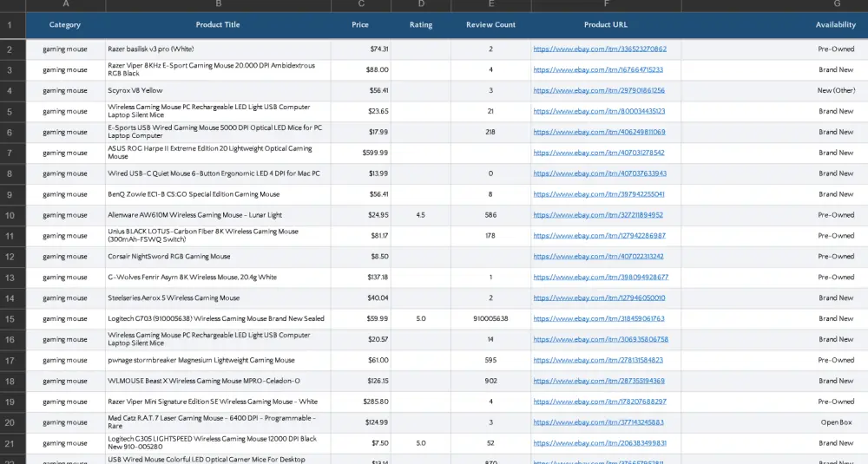Click the review count 902 cell

(x=490, y=381)
